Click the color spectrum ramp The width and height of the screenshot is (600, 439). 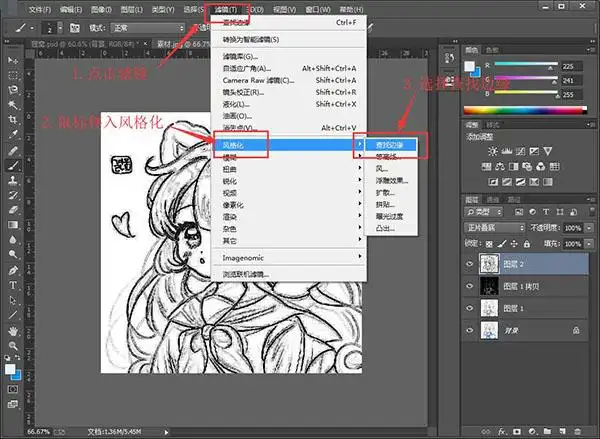click(525, 110)
